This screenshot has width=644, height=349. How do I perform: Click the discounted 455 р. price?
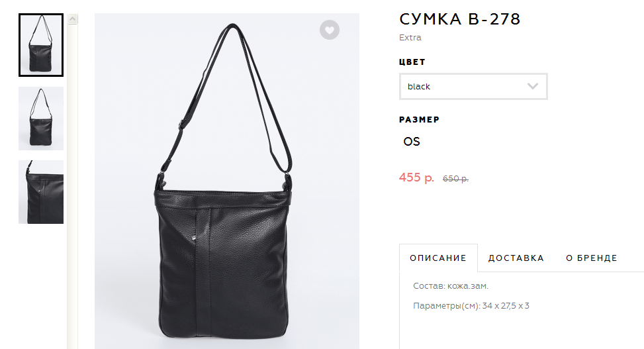416,177
